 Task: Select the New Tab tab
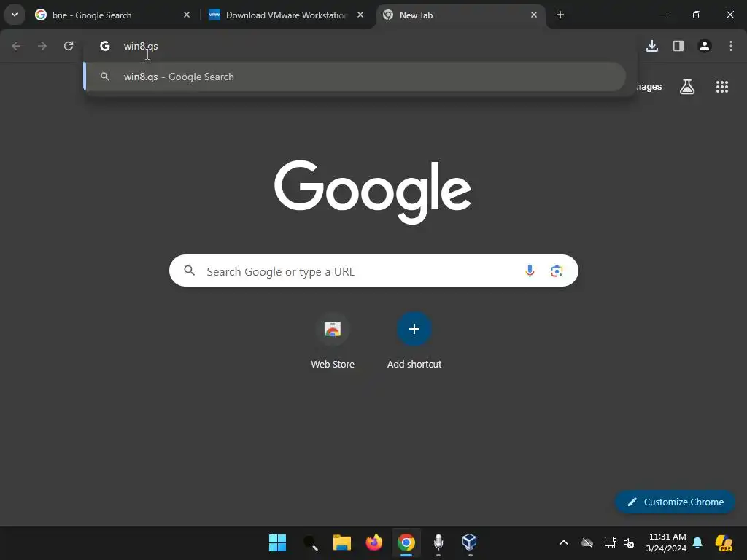point(460,15)
